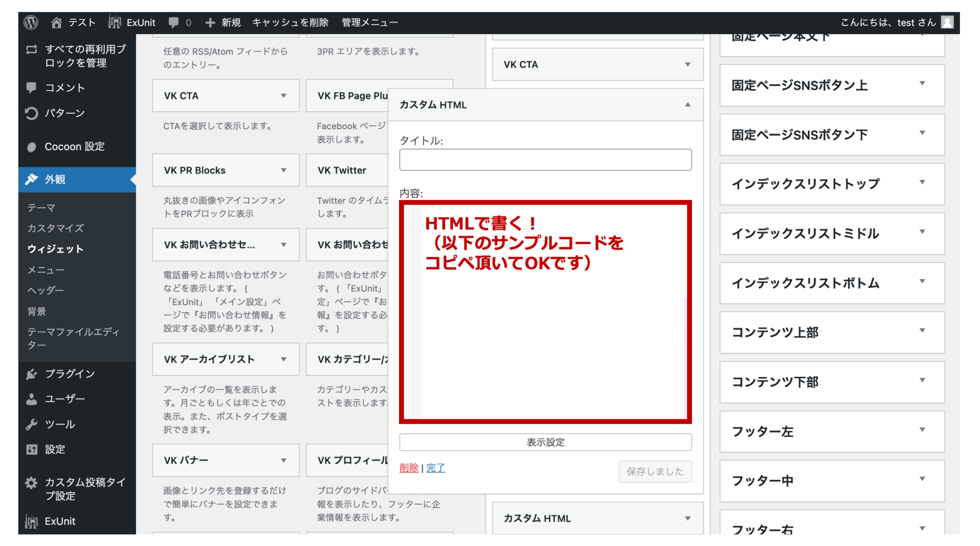Click the プラグイン plugin icon

point(31,374)
